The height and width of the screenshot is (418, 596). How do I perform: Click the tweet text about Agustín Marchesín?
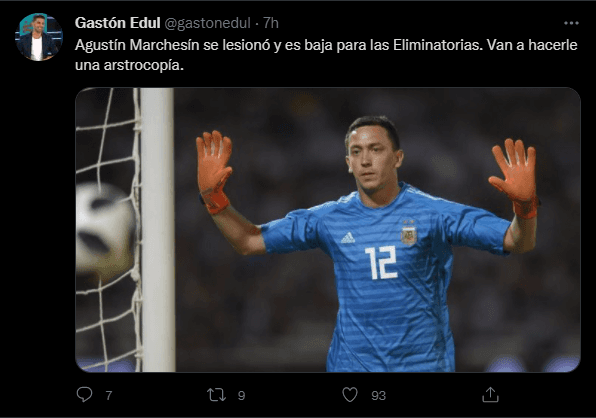coord(326,55)
